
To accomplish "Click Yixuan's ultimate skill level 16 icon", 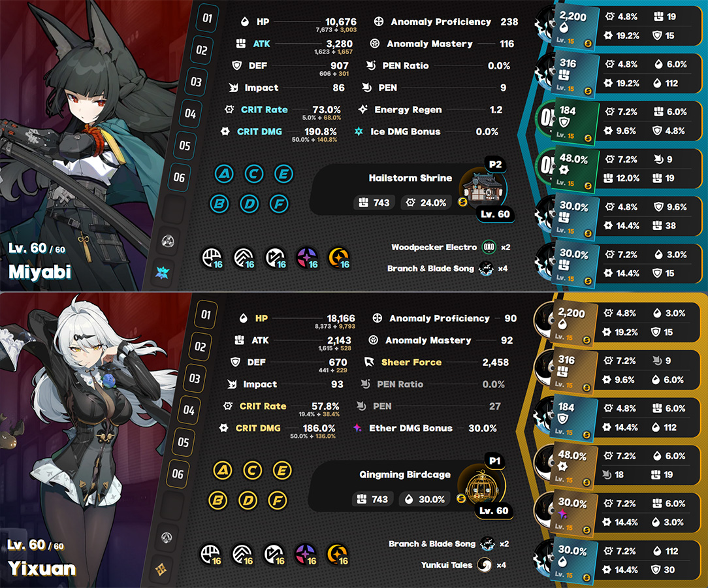I will point(337,554).
